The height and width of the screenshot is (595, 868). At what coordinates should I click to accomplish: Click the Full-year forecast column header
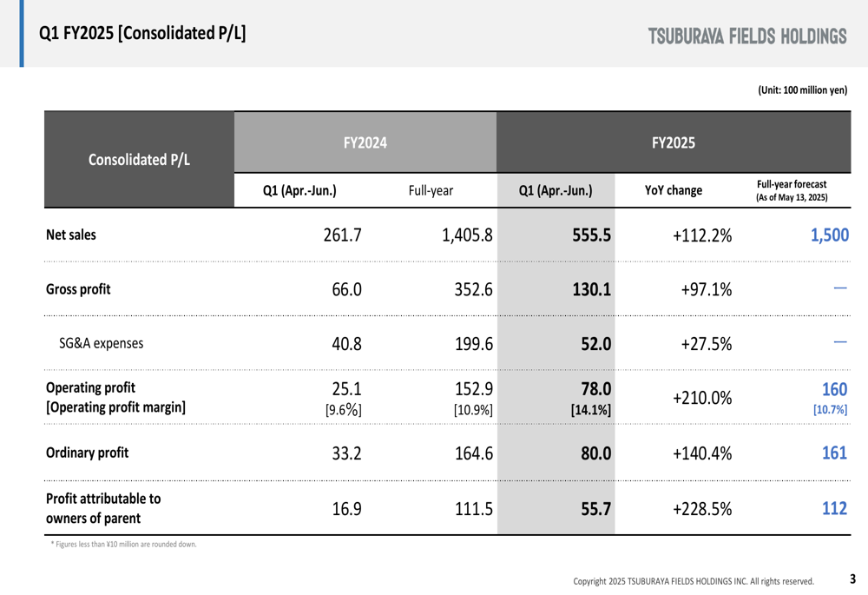(x=792, y=190)
